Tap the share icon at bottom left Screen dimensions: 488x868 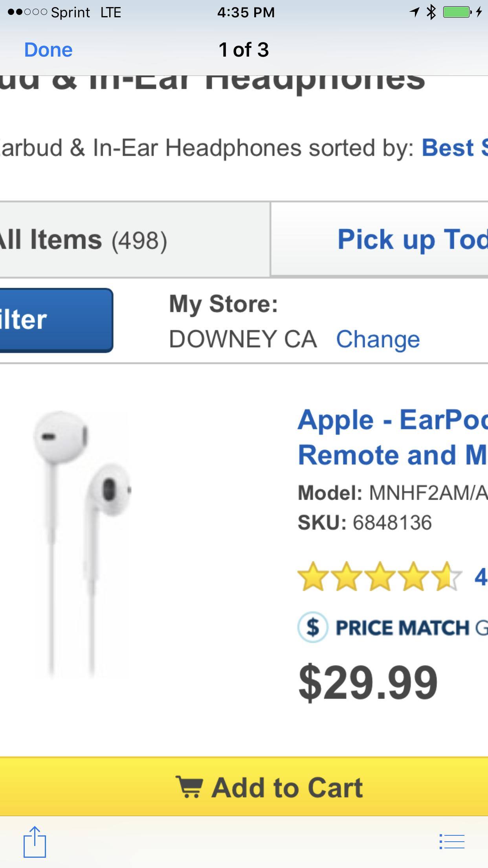coord(35,842)
